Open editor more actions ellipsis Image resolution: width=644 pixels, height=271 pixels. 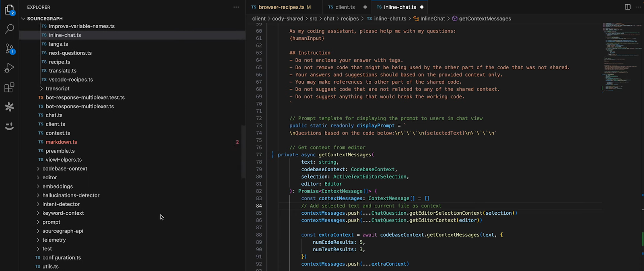click(638, 7)
